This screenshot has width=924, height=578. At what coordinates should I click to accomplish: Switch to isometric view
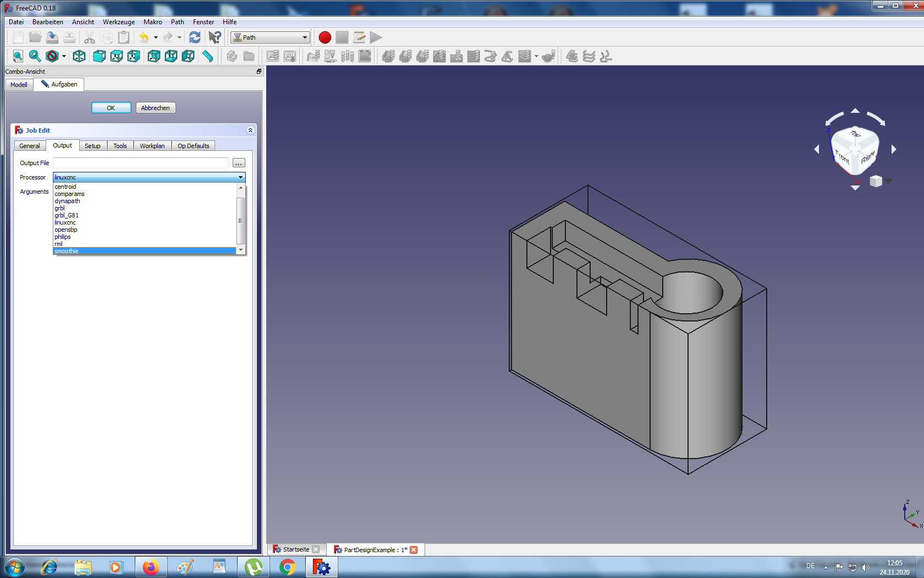point(79,56)
